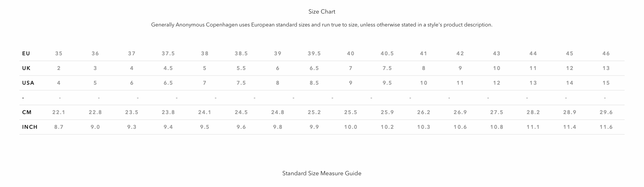Click the USA row value 9.5
Viewport: 644px width, 187px height.
click(387, 83)
